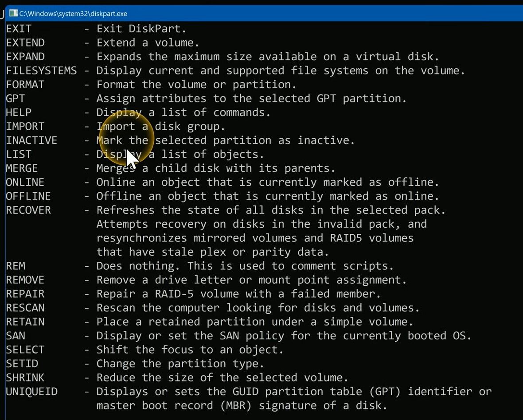Click the EXTEND command in the list

coord(25,43)
